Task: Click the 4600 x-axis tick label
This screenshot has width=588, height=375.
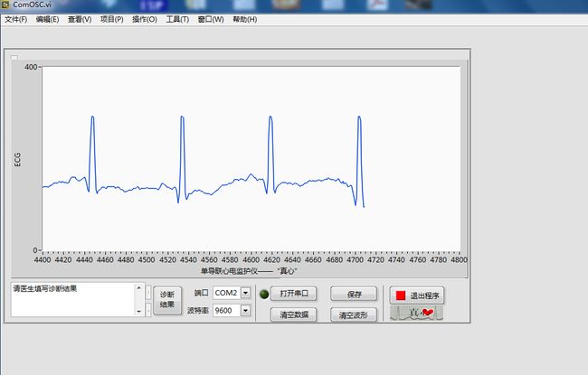Action: point(251,259)
